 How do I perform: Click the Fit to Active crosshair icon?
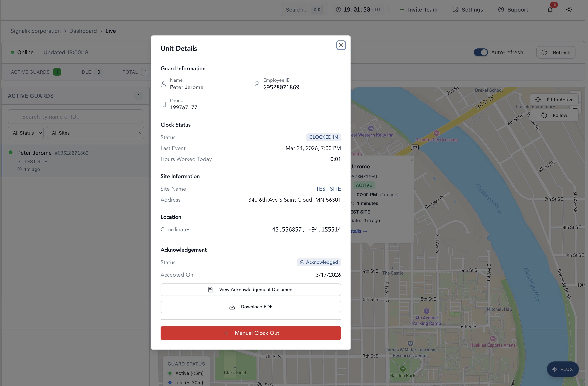click(x=538, y=100)
